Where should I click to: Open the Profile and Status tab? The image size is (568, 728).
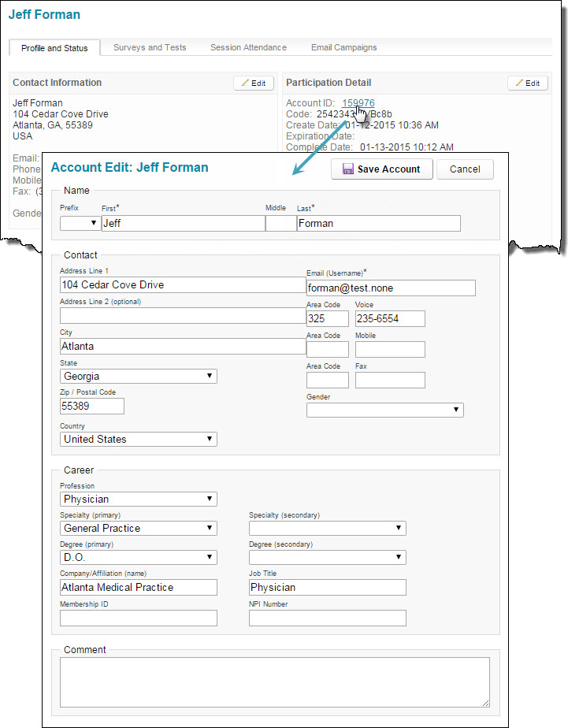[x=54, y=48]
